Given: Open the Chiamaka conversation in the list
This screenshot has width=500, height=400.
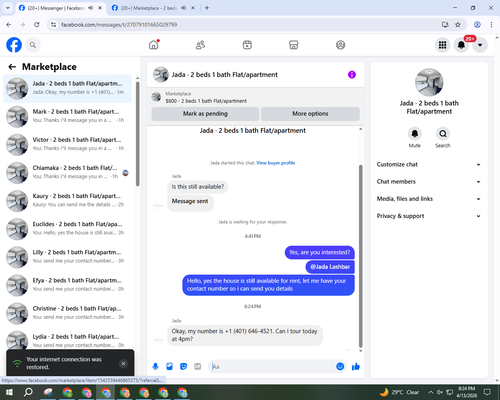Looking at the screenshot, I should [x=67, y=173].
